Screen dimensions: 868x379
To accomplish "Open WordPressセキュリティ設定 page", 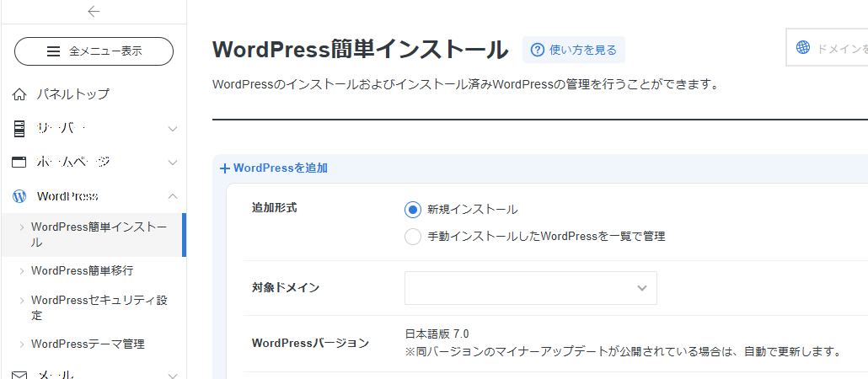I will (99, 308).
